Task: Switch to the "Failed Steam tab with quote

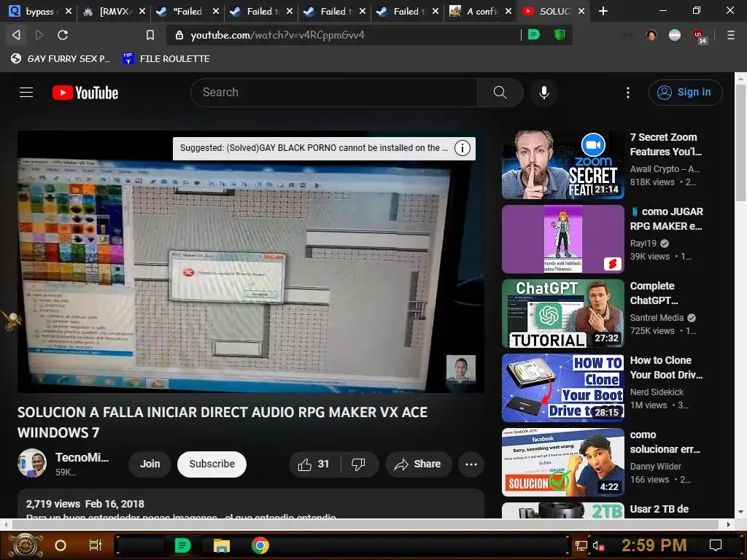Action: (x=187, y=11)
